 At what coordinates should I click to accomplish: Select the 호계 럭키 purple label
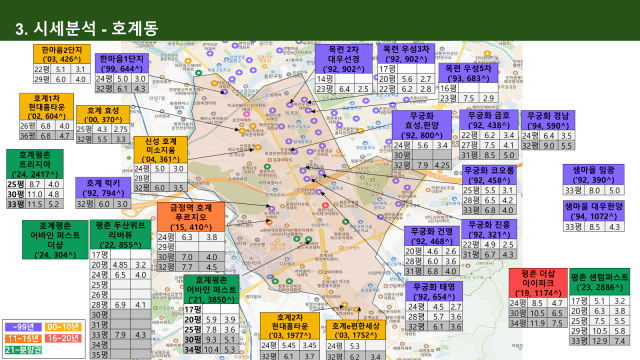[103, 188]
